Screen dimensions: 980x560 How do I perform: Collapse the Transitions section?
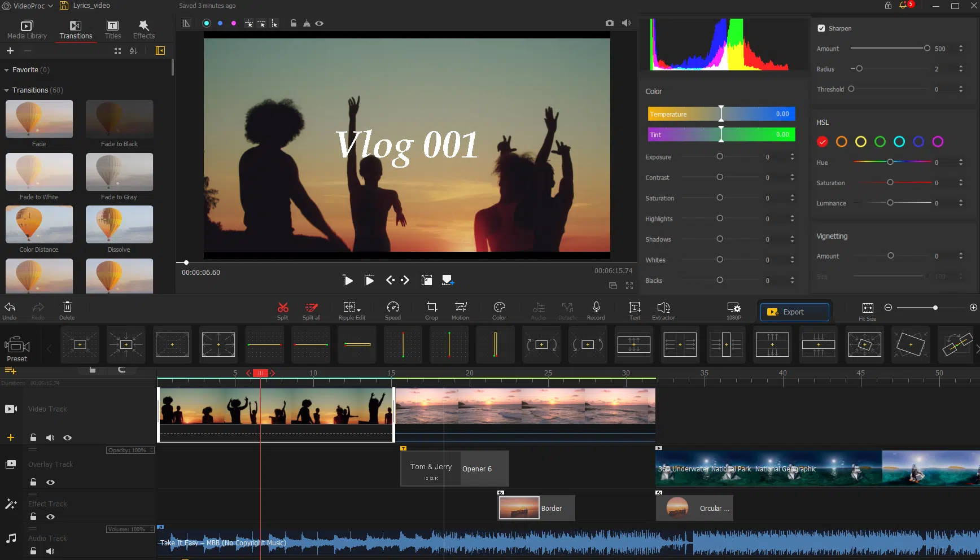click(6, 90)
